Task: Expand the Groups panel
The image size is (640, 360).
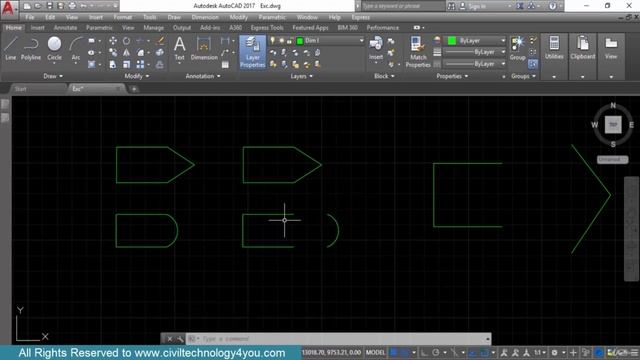Action: 523,76
